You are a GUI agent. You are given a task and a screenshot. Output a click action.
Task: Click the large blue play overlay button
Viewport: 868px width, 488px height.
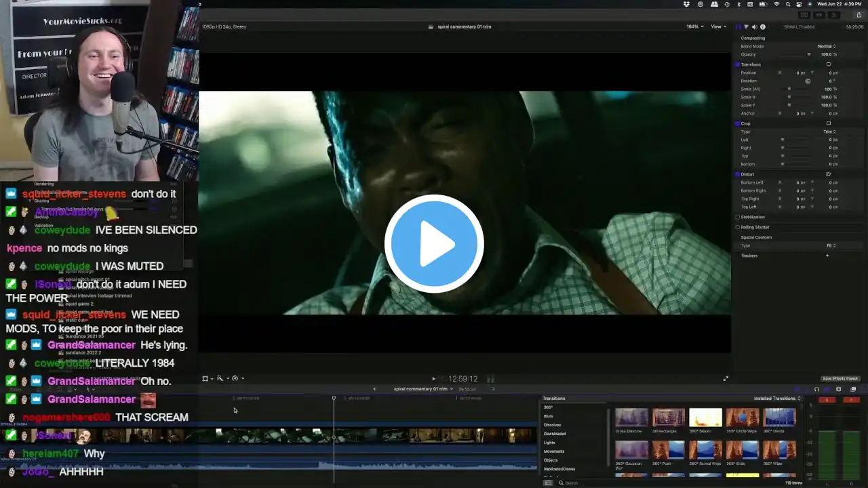pyautogui.click(x=434, y=244)
